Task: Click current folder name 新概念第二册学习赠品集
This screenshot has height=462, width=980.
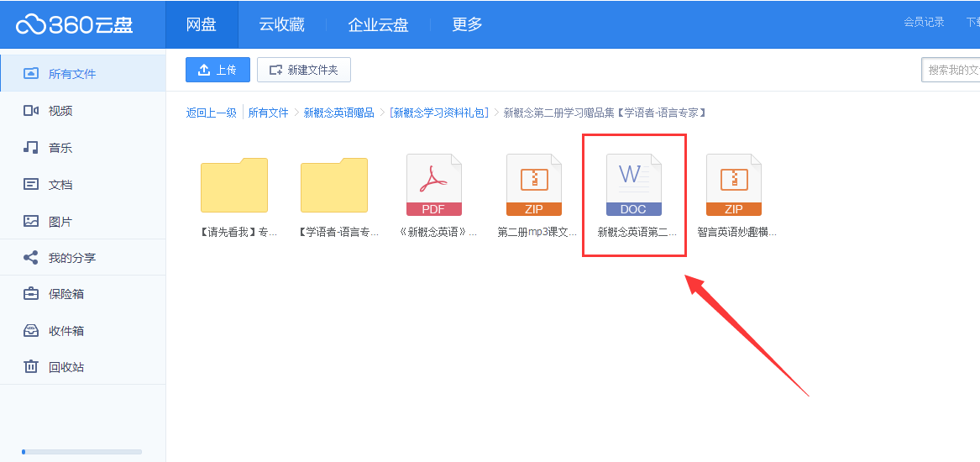Action: point(605,113)
